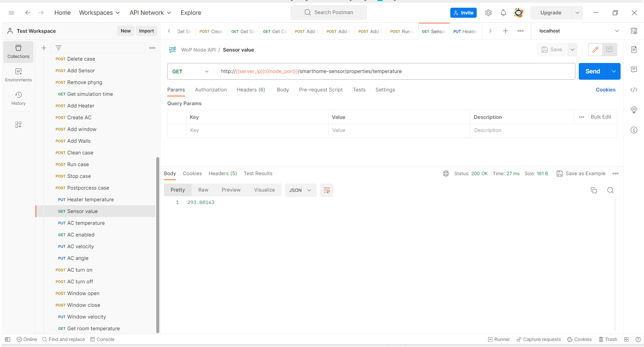Search within the response
The width and height of the screenshot is (644, 347).
point(611,190)
